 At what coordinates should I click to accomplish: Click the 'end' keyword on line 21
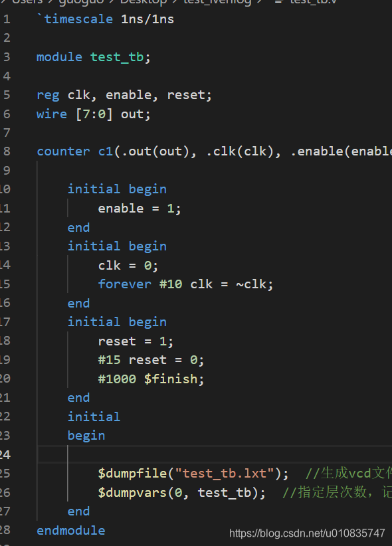[78, 398]
